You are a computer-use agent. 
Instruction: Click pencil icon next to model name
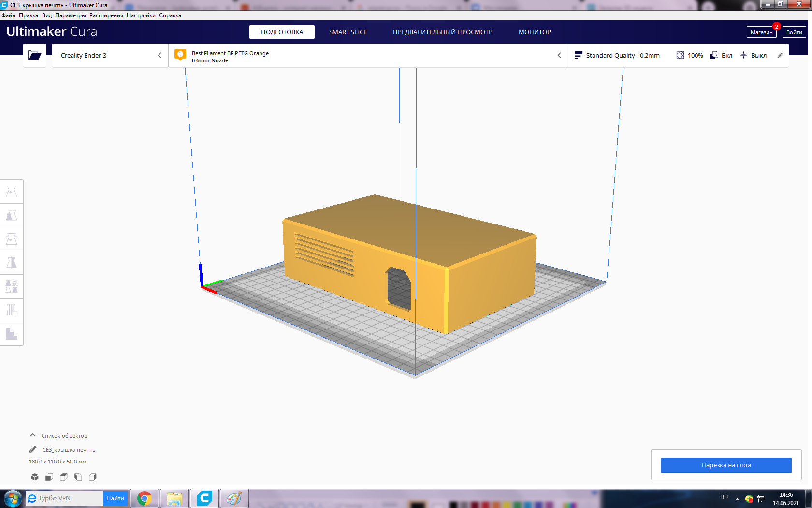coord(33,449)
